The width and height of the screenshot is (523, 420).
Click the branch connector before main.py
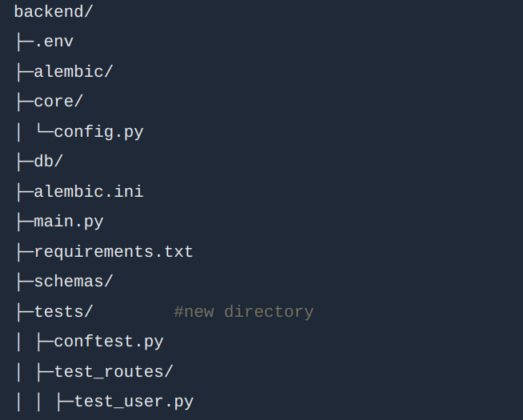coord(26,222)
